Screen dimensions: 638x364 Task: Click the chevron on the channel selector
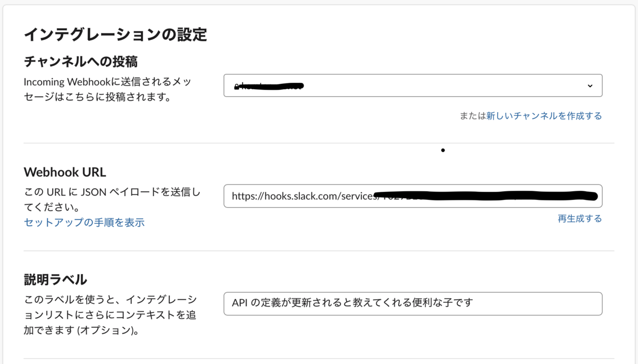pos(589,85)
